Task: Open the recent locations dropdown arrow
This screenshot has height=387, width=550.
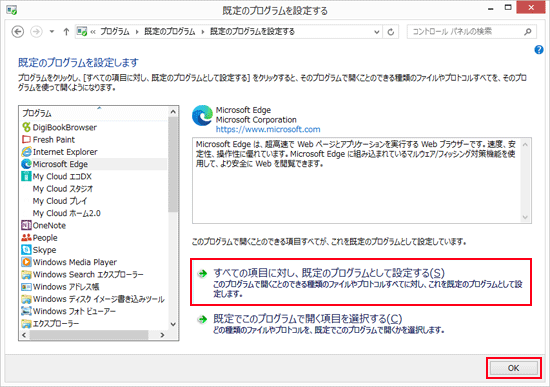Action: point(52,32)
